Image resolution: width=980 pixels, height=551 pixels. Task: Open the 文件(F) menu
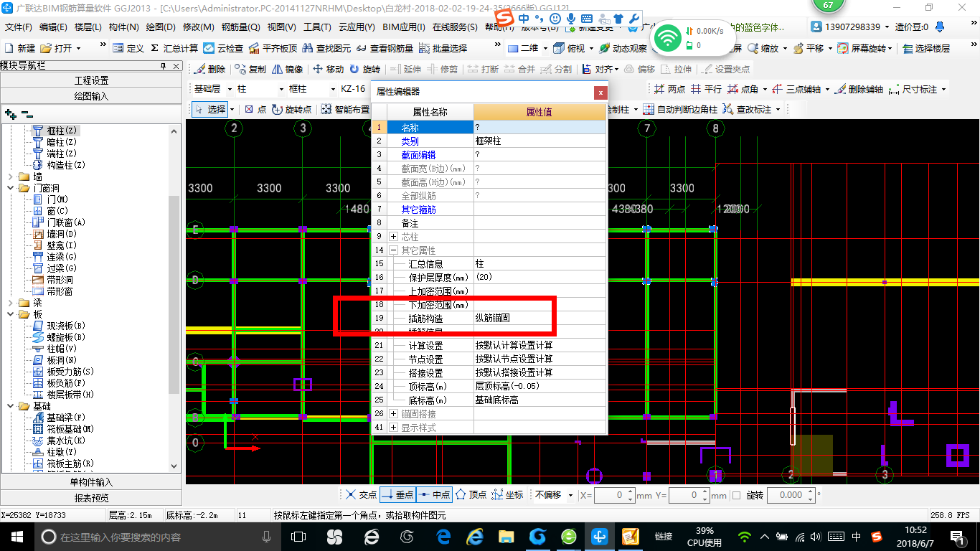pyautogui.click(x=19, y=27)
